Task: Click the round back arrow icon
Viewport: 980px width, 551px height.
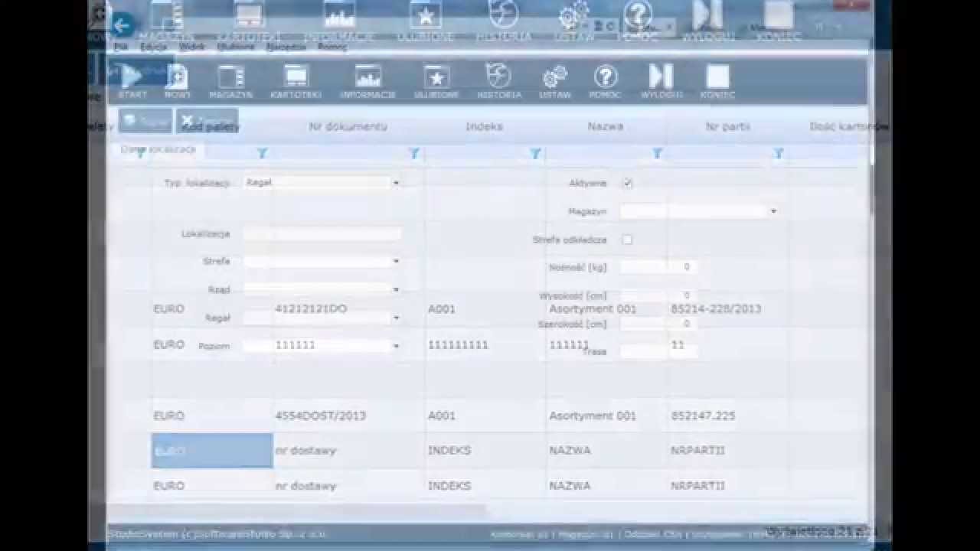Action: [x=122, y=25]
